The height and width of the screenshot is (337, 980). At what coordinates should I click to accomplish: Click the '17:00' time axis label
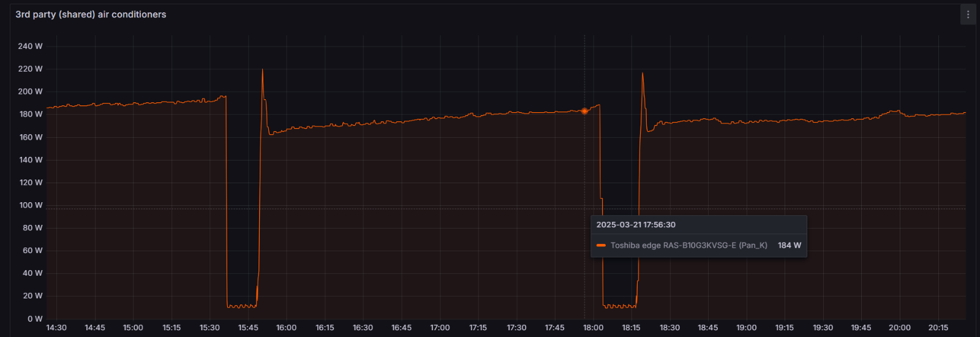click(x=440, y=328)
